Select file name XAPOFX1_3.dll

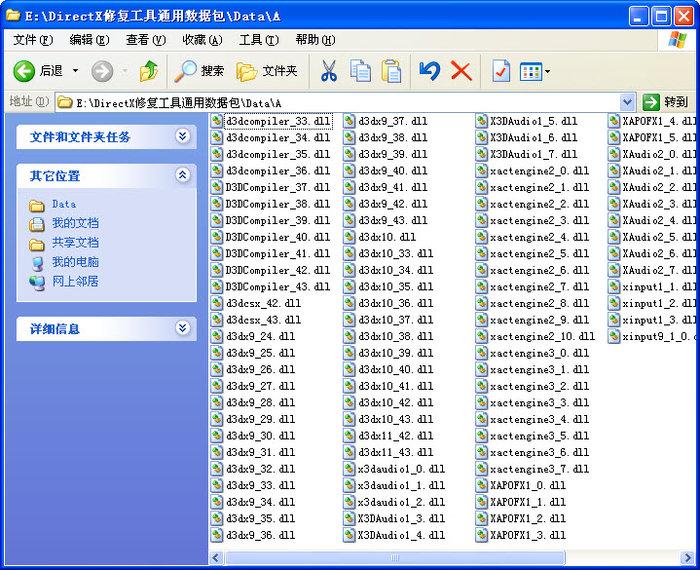pyautogui.click(x=528, y=535)
